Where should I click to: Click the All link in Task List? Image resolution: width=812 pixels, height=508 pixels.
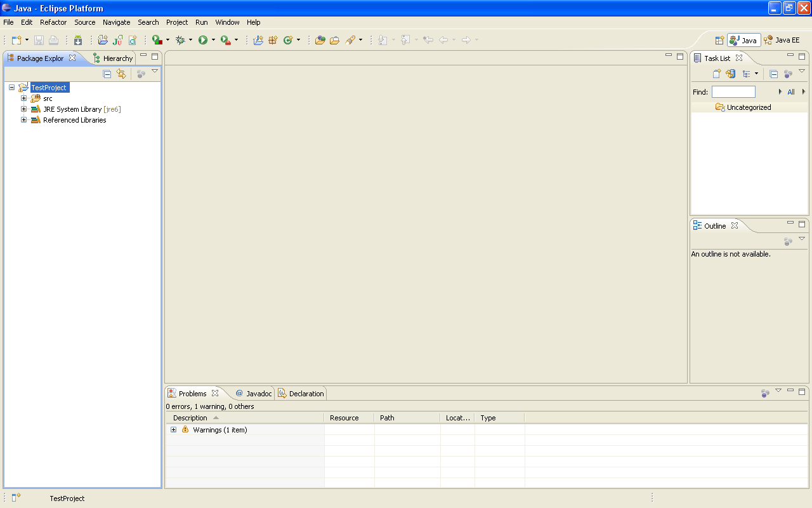pyautogui.click(x=791, y=92)
